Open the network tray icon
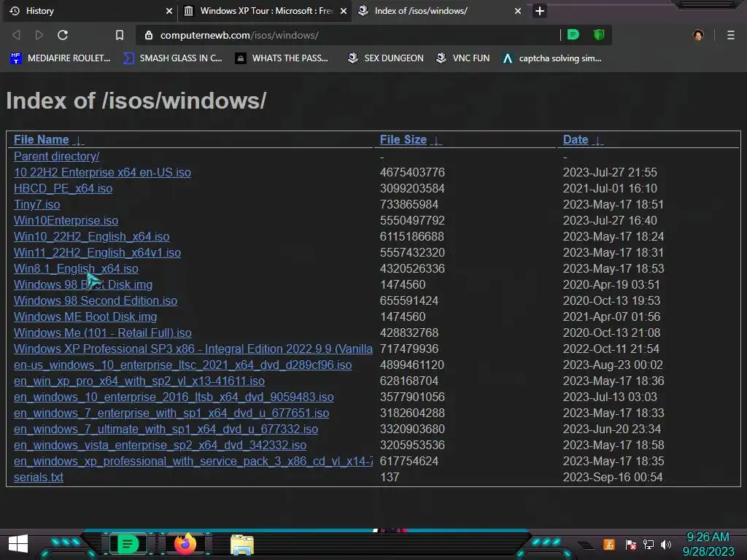 (x=649, y=545)
